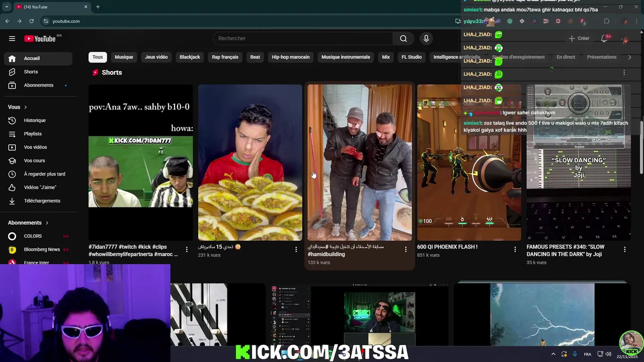Show more category chips with right arrow
This screenshot has height=362, width=644.
[629, 57]
